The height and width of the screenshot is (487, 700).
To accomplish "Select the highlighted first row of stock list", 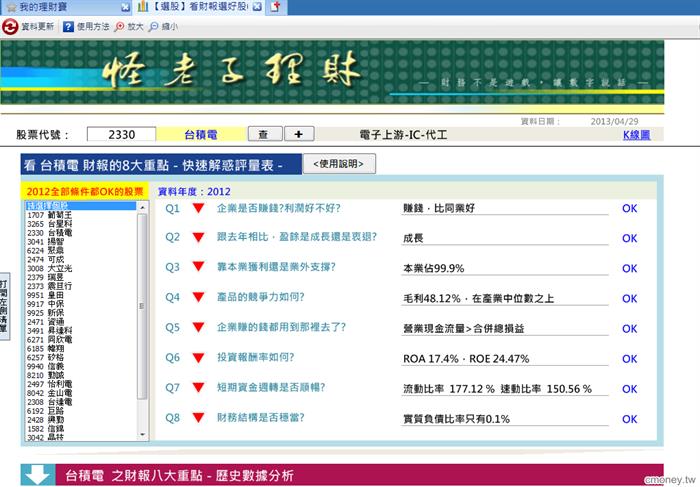I will tap(81, 206).
